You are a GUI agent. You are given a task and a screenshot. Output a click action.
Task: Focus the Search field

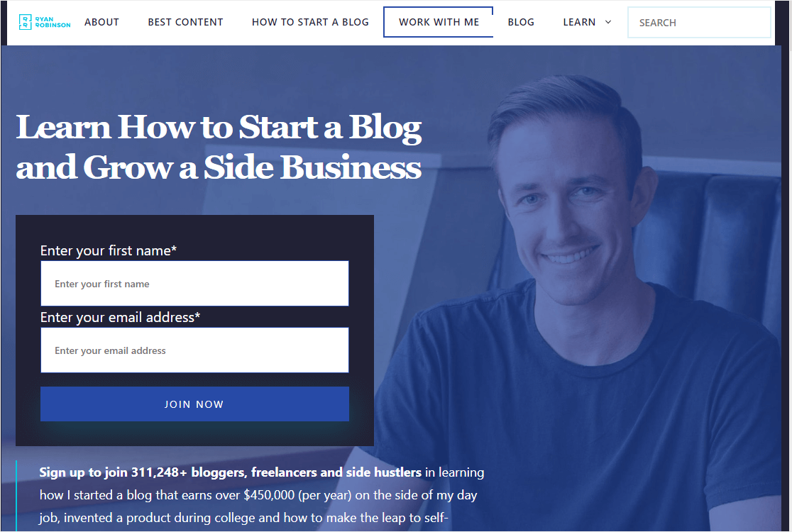(x=699, y=23)
